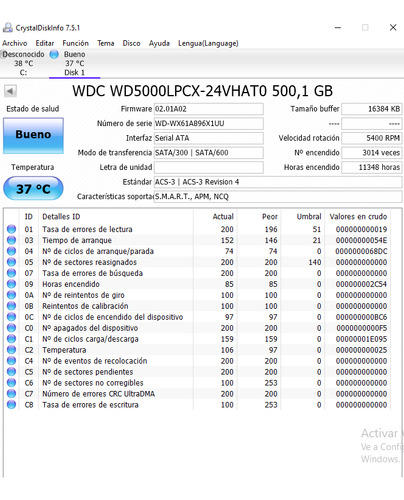
Task: Open the Tema menu
Action: [106, 43]
